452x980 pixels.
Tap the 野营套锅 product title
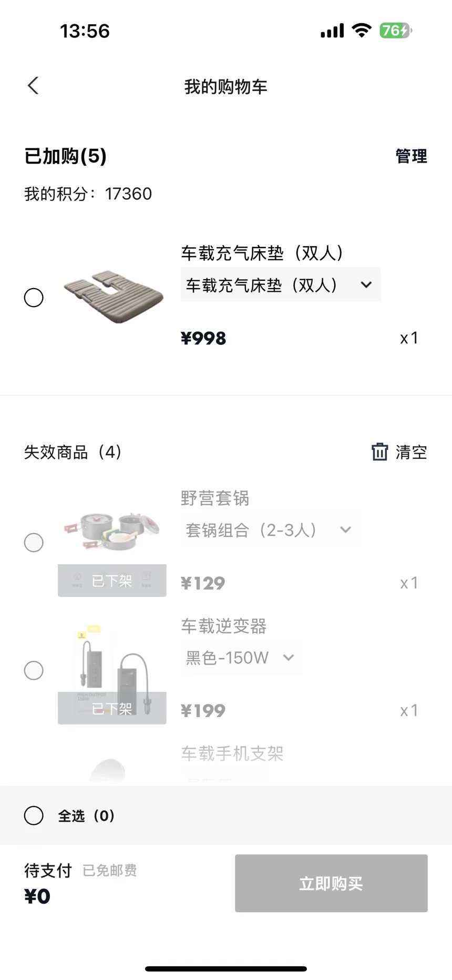click(x=215, y=498)
